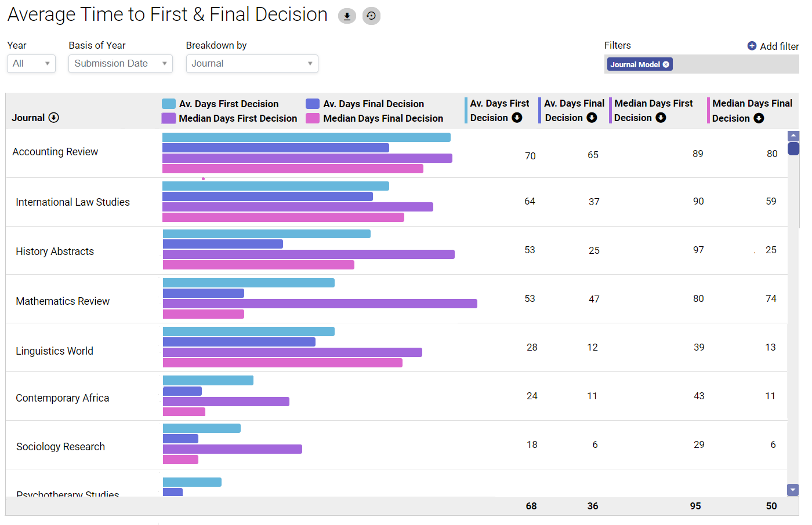Image resolution: width=812 pixels, height=525 pixels.
Task: Click the scroll up arrow of table
Action: (x=793, y=136)
